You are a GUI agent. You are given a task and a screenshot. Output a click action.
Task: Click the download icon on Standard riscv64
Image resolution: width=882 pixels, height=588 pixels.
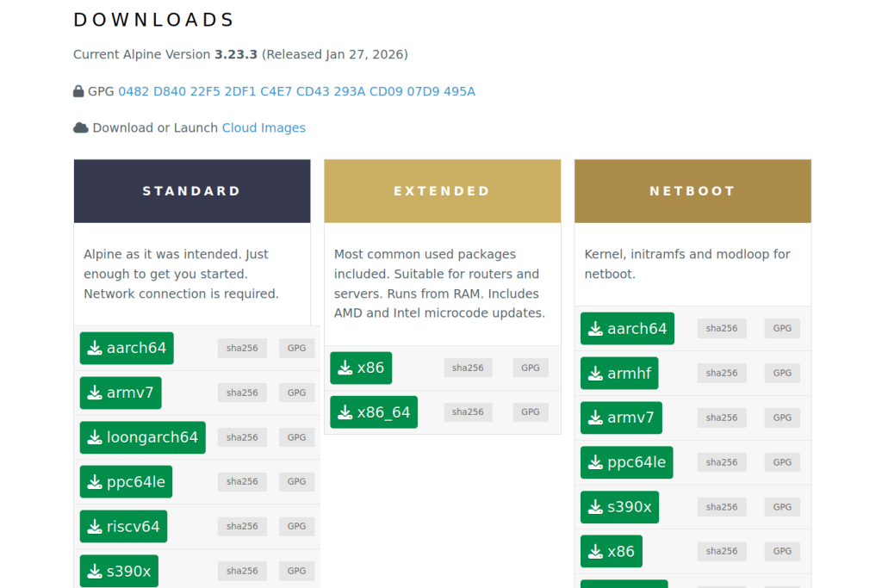[95, 526]
